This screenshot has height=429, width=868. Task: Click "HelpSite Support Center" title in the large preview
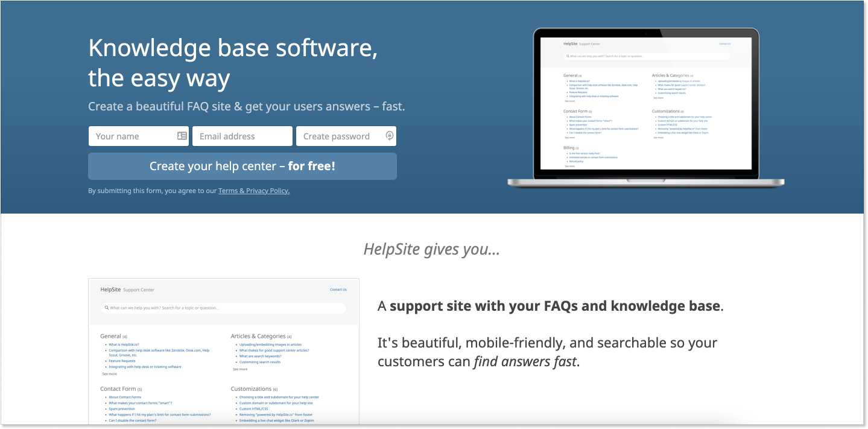coord(128,290)
